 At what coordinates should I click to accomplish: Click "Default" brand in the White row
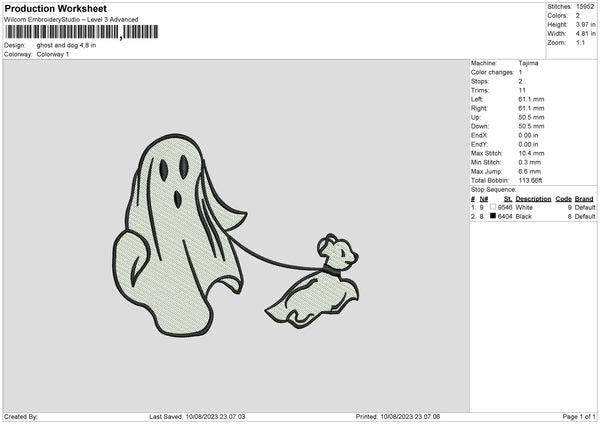585,207
